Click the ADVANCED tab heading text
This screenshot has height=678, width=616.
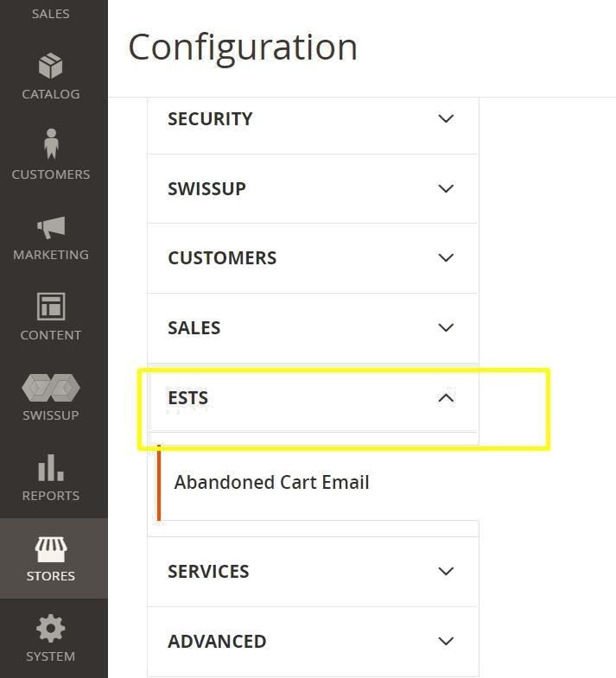[x=217, y=641]
